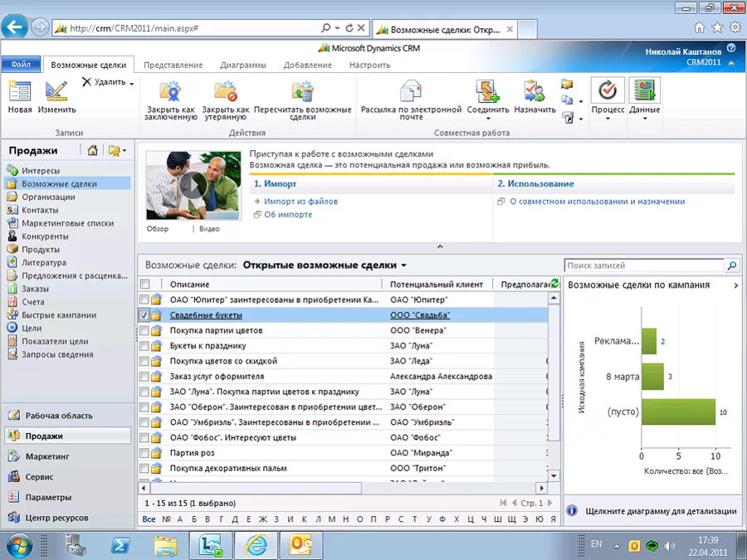Check the Партия роз row checkbox

click(x=144, y=453)
